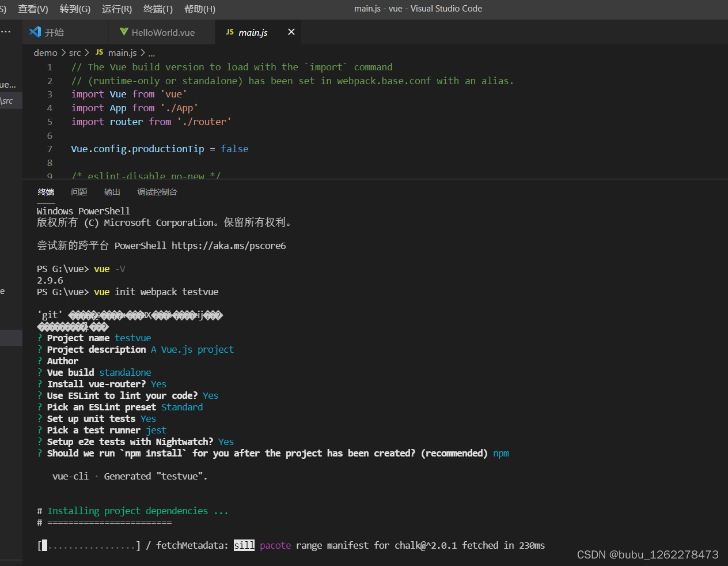
Task: Close the main.js editor tab
Action: pyautogui.click(x=291, y=32)
